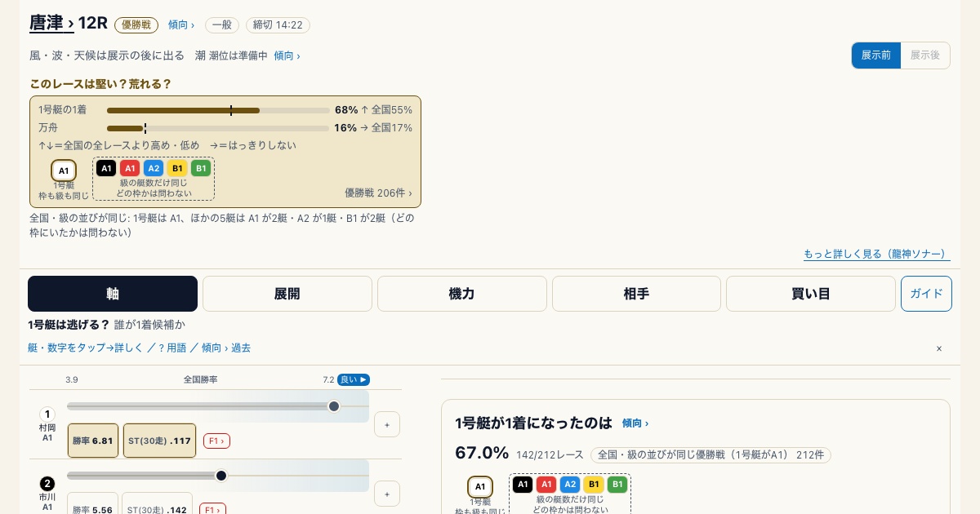
Task: Click green B1 badge in lower card
Action: [x=617, y=485]
